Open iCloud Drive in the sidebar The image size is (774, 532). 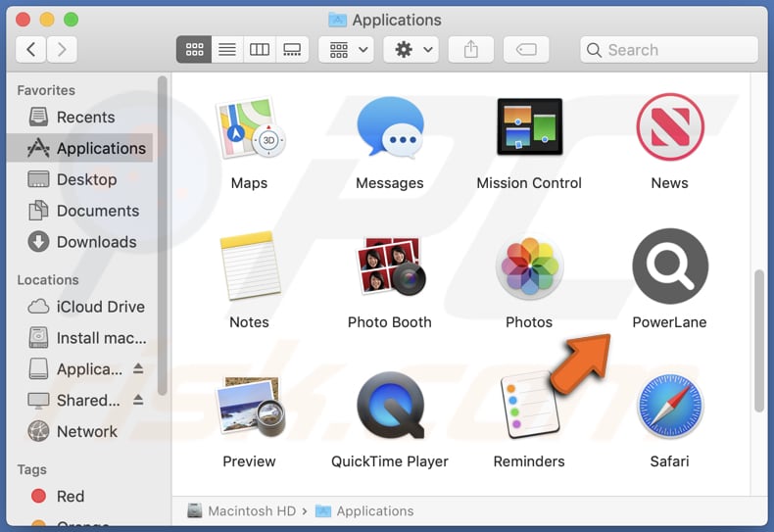coord(80,307)
